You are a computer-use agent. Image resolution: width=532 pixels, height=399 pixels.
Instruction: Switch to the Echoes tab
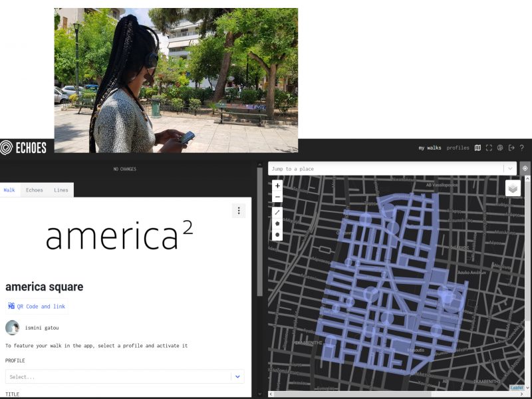click(35, 190)
